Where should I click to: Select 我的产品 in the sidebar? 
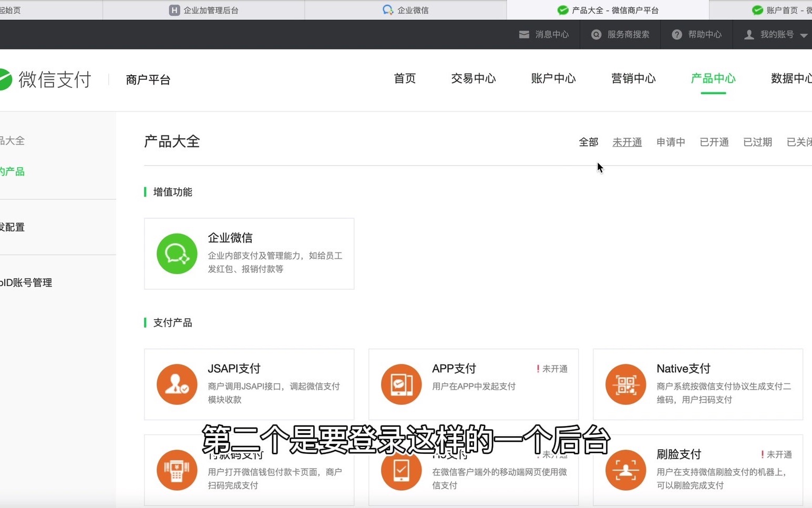pos(12,171)
